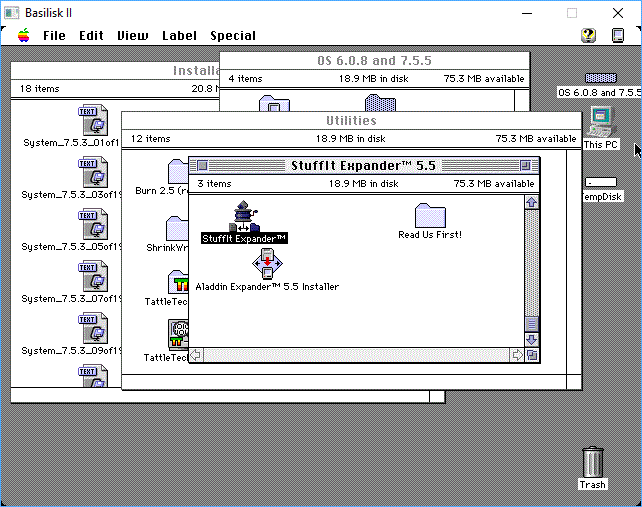This screenshot has width=642, height=507.
Task: Select System_7.5.3_03of19 file icon
Action: tap(93, 172)
